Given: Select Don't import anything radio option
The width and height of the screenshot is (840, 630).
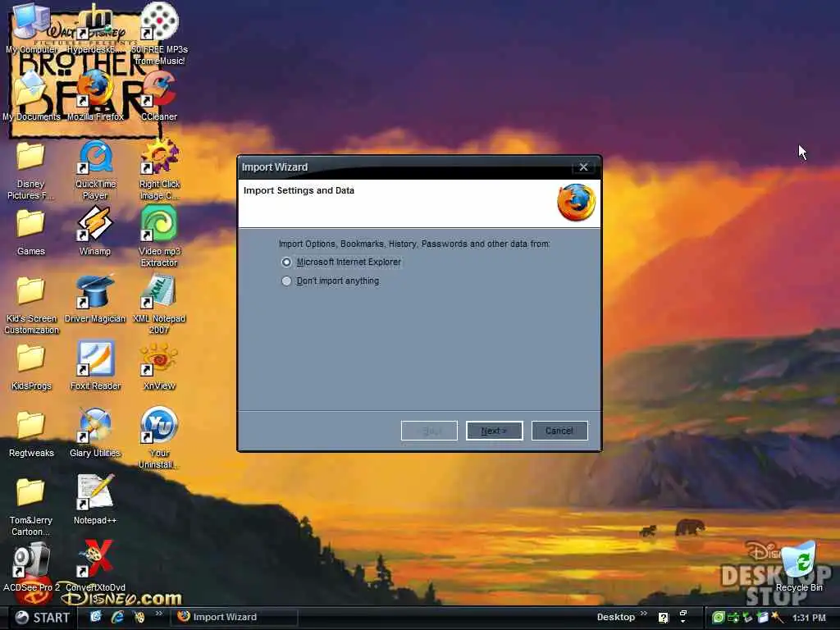Looking at the screenshot, I should coord(286,281).
